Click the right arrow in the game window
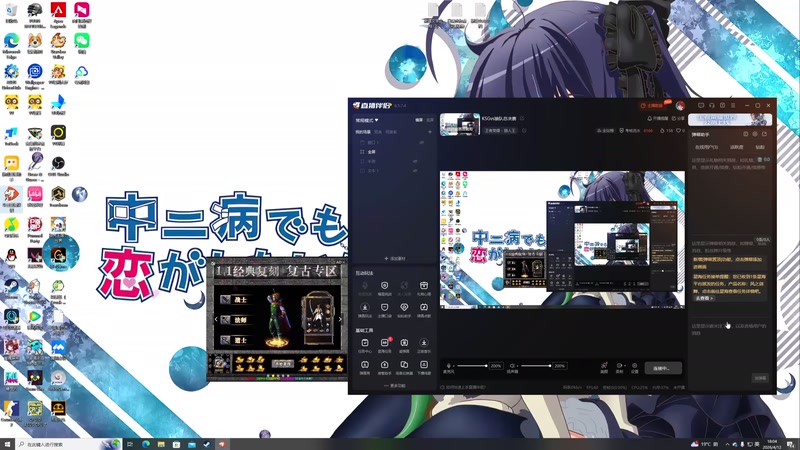The image size is (800, 450). pos(340,319)
